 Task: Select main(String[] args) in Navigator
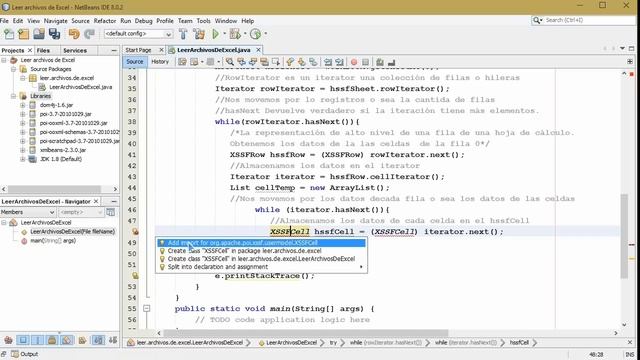click(x=53, y=241)
